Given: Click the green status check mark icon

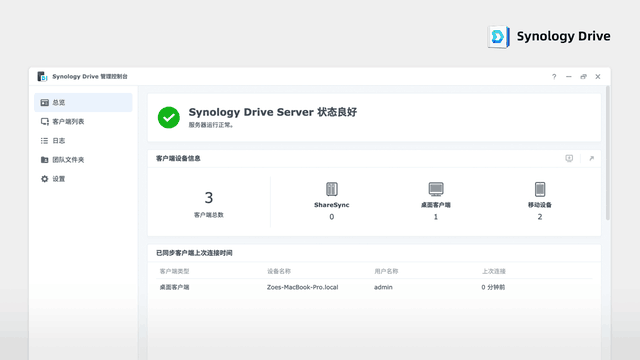Looking at the screenshot, I should (x=169, y=118).
